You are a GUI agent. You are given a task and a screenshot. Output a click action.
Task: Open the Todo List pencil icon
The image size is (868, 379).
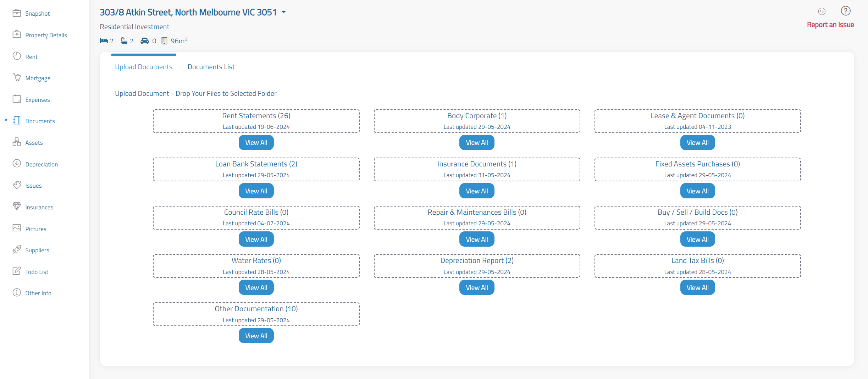click(17, 271)
